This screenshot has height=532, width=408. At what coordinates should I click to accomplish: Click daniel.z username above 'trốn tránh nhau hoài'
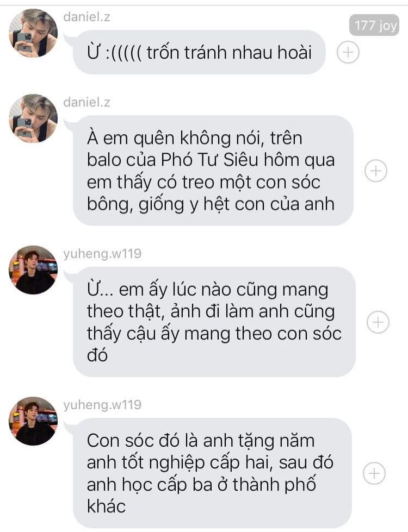pos(86,17)
